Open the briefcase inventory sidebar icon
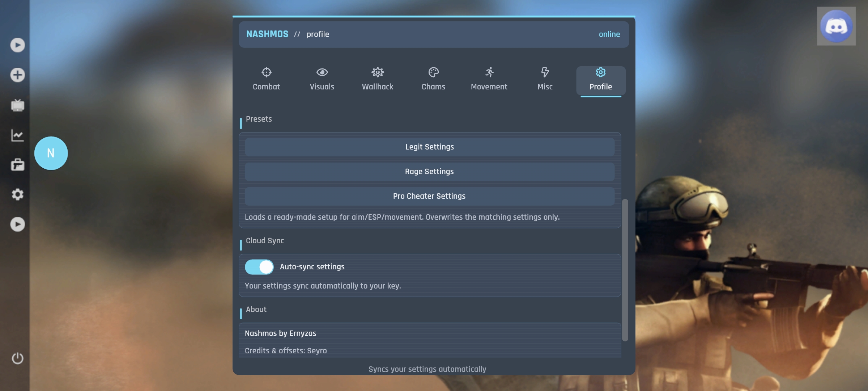The image size is (868, 391). (17, 165)
